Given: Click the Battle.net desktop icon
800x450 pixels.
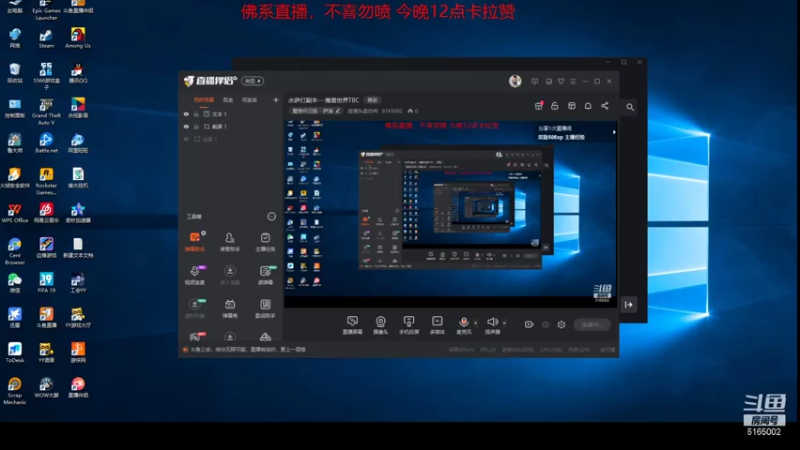Looking at the screenshot, I should pyautogui.click(x=46, y=144).
